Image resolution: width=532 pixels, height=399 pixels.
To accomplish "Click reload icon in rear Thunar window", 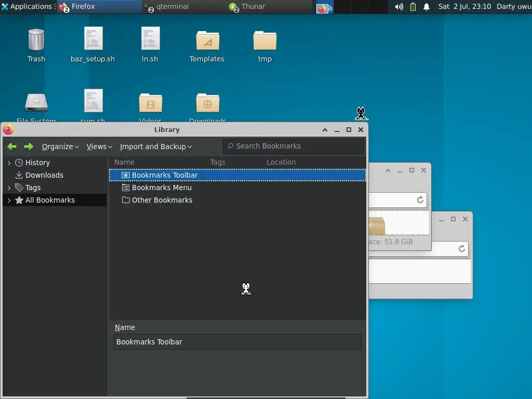I will pyautogui.click(x=462, y=249).
